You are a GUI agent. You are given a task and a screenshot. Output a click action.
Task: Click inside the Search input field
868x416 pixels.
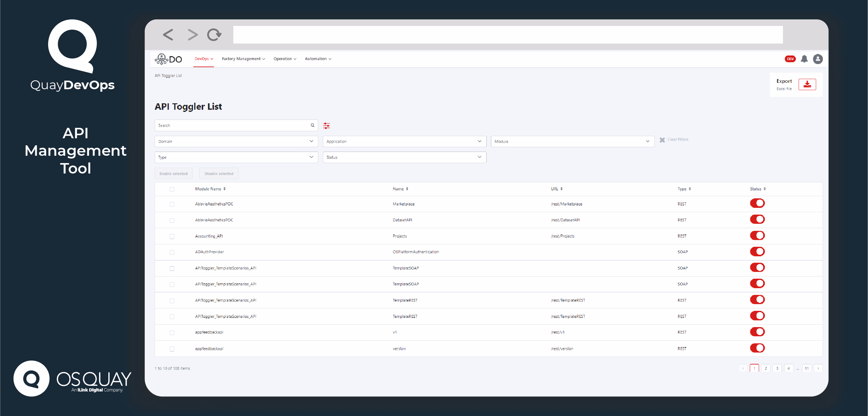pyautogui.click(x=233, y=125)
